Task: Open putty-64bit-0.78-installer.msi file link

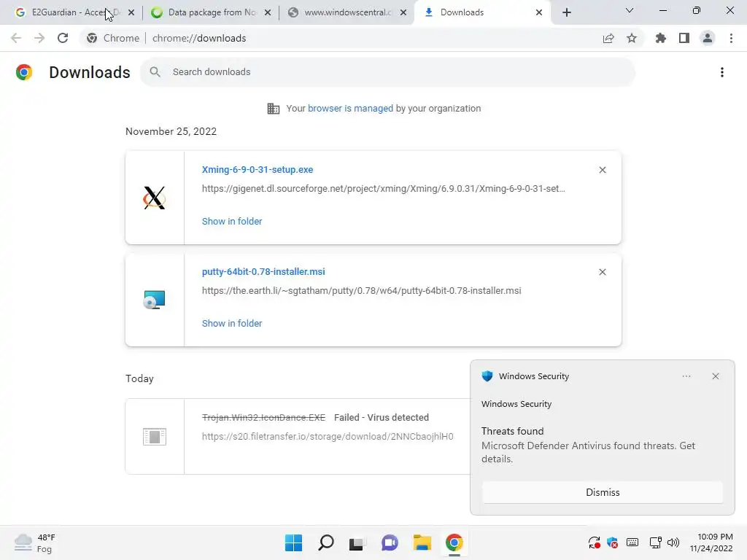Action: click(x=263, y=271)
